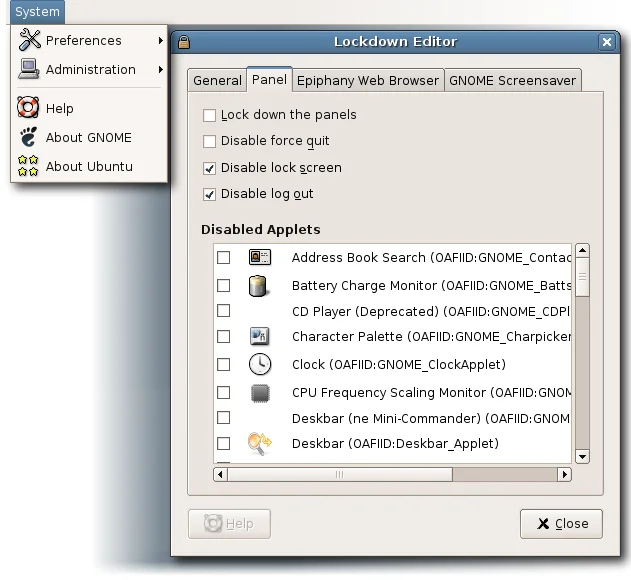Check Disable force quit
The width and height of the screenshot is (631, 580).
209,142
